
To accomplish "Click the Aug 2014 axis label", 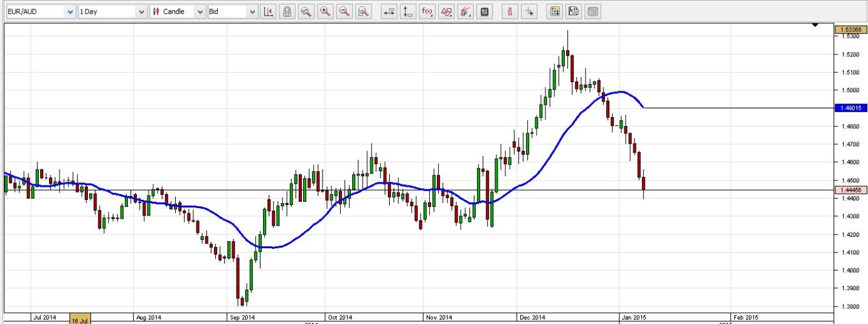I will pos(148,317).
